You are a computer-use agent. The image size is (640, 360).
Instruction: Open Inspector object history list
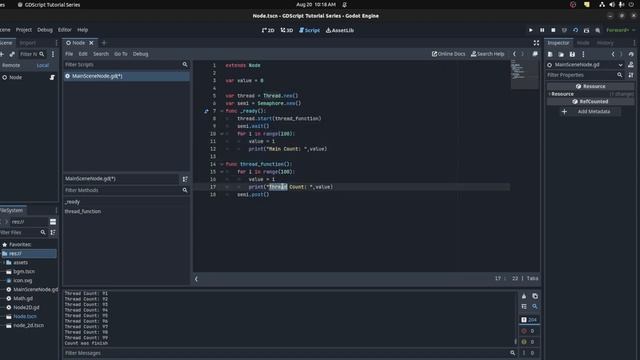coord(631,54)
